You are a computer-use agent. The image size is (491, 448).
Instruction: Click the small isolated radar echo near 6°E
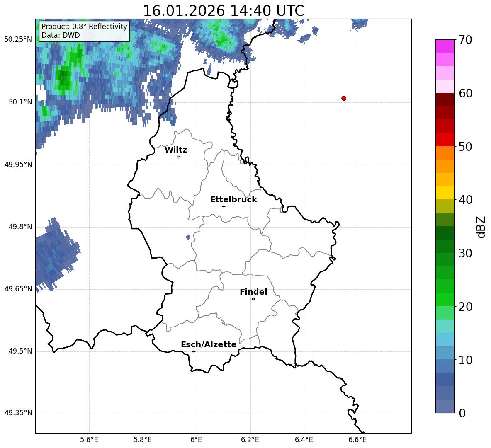pos(188,237)
